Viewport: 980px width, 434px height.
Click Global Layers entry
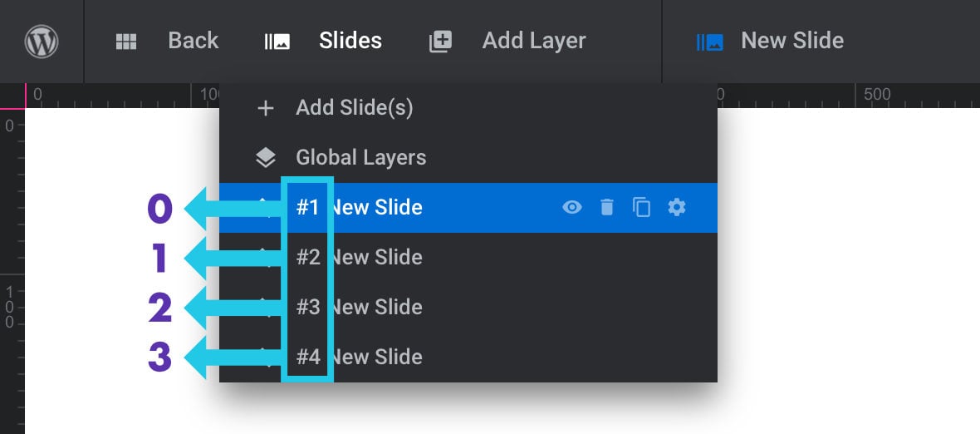click(x=360, y=157)
